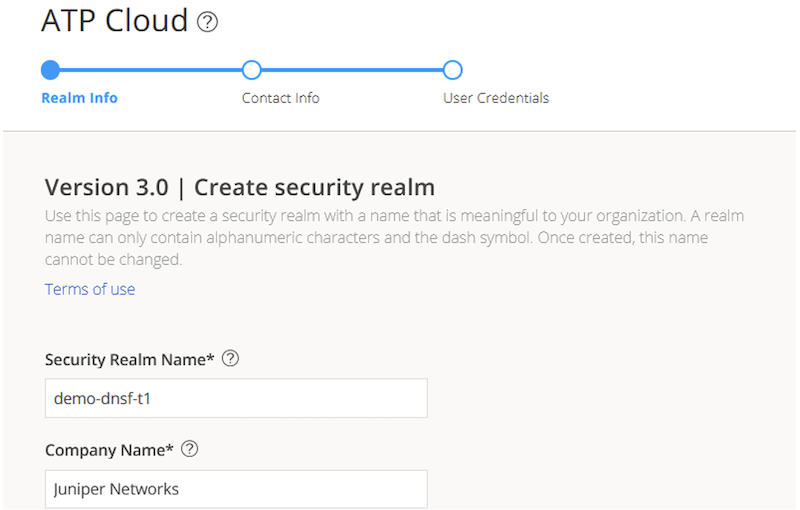The image size is (800, 510).
Task: Open help icon next to Security Realm Name
Action: [x=230, y=359]
